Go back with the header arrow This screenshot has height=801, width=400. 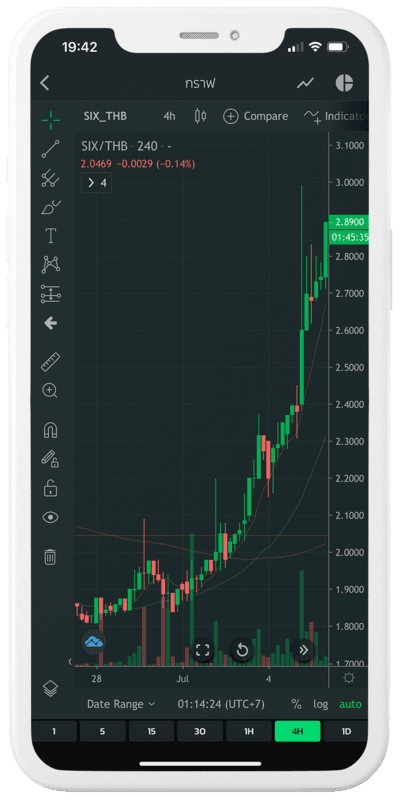pyautogui.click(x=45, y=83)
